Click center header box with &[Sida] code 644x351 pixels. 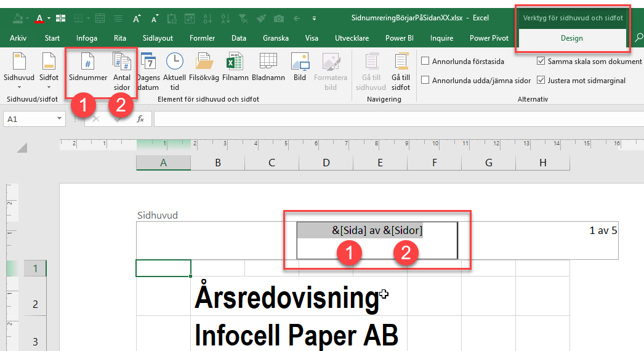(x=377, y=240)
